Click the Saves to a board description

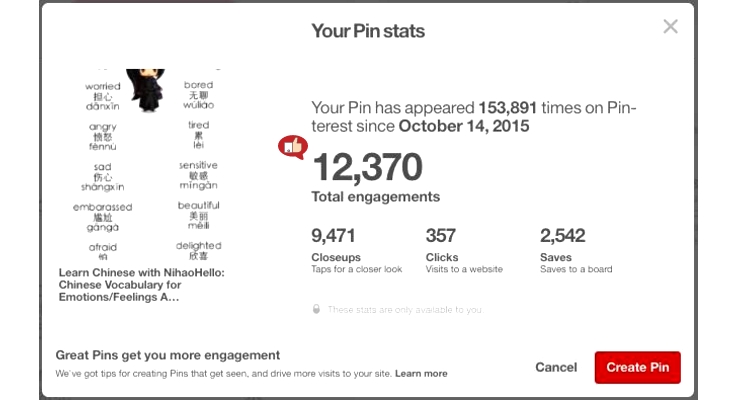click(x=576, y=269)
